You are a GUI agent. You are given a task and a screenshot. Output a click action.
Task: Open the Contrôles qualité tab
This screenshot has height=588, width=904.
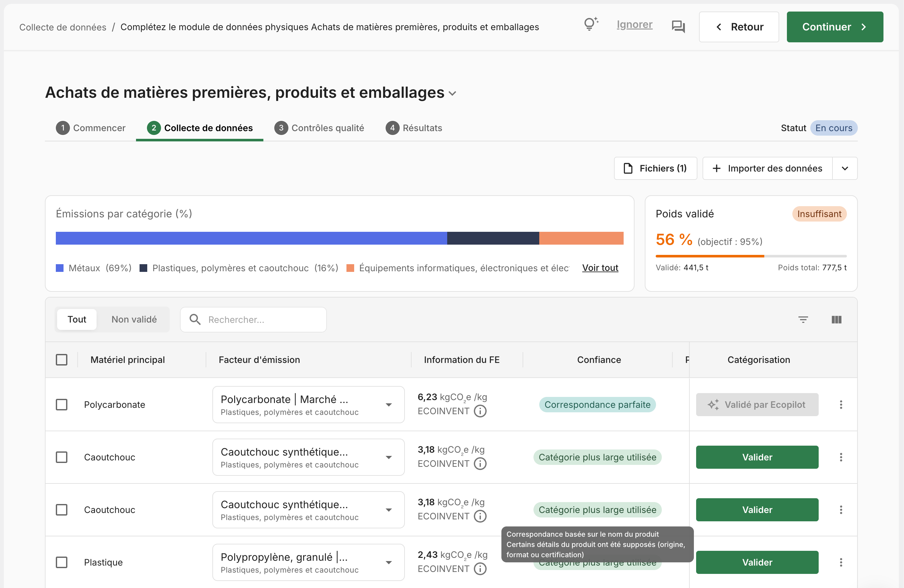point(319,128)
